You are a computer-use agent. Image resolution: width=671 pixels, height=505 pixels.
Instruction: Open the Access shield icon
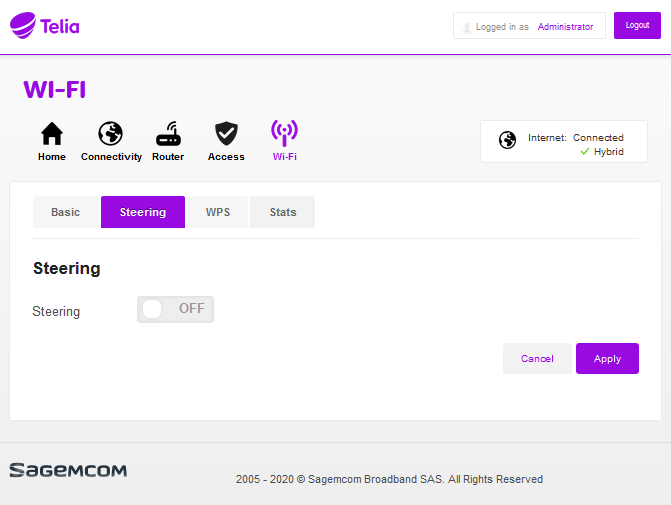(226, 134)
